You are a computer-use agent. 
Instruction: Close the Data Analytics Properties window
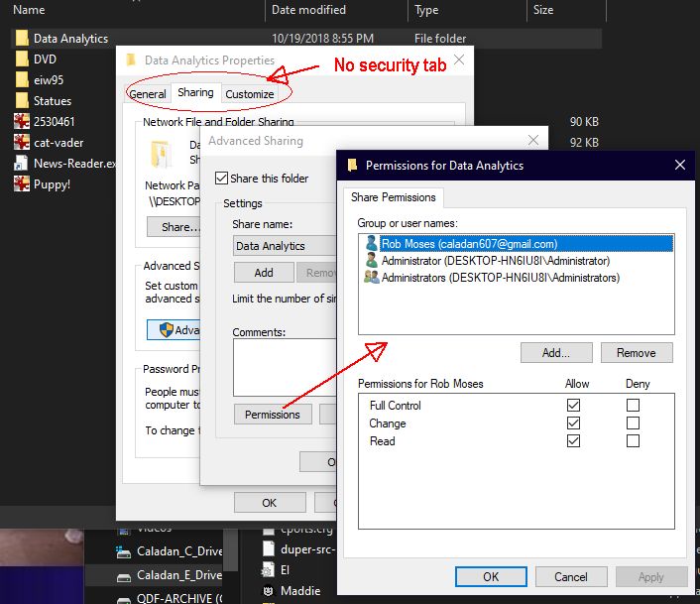(x=459, y=60)
